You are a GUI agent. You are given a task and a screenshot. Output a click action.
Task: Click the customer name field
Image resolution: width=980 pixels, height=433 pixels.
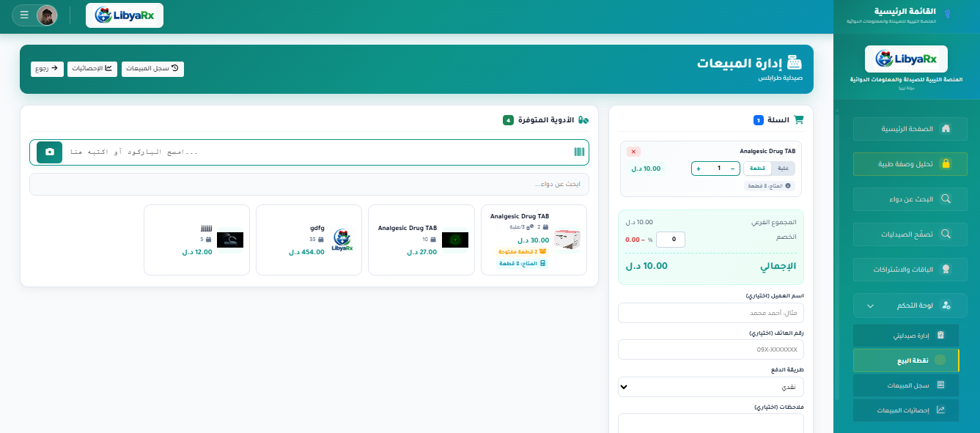(711, 313)
